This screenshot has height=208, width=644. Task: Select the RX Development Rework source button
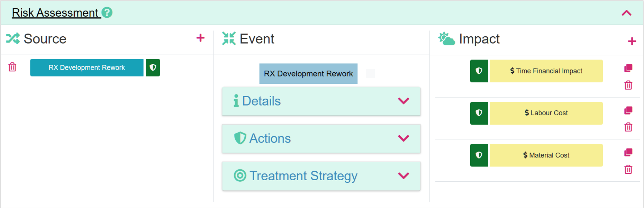87,67
